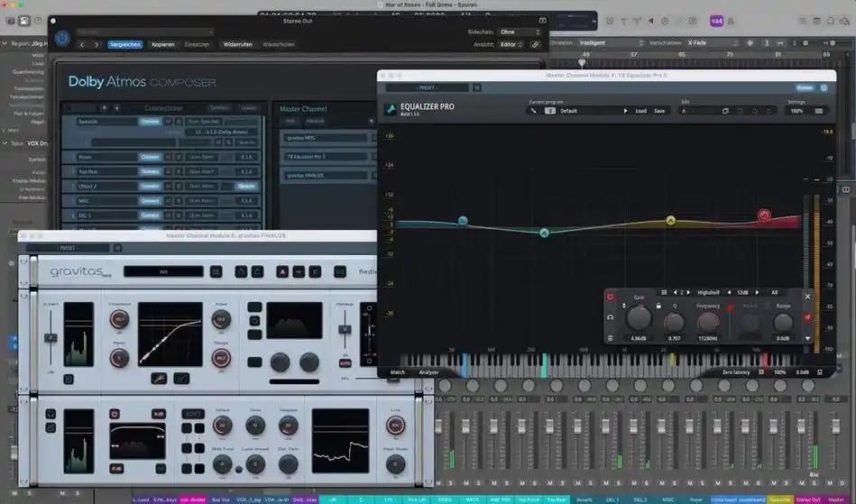Image resolution: width=856 pixels, height=504 pixels.
Task: Click the Vergleichen compare button
Action: 125,44
